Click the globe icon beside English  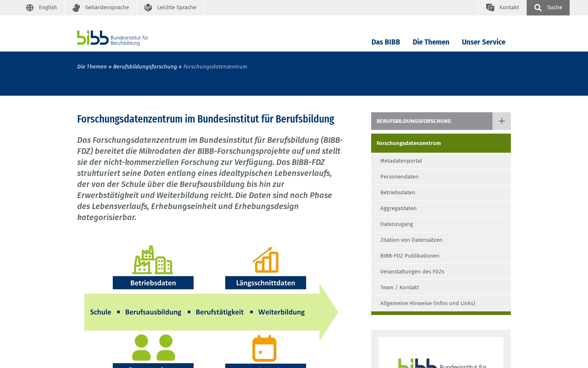tap(30, 8)
